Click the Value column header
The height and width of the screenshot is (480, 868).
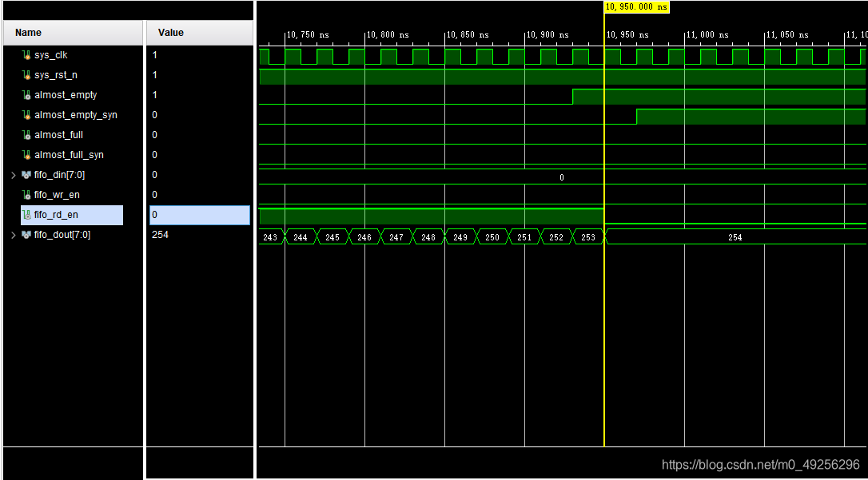tap(200, 33)
